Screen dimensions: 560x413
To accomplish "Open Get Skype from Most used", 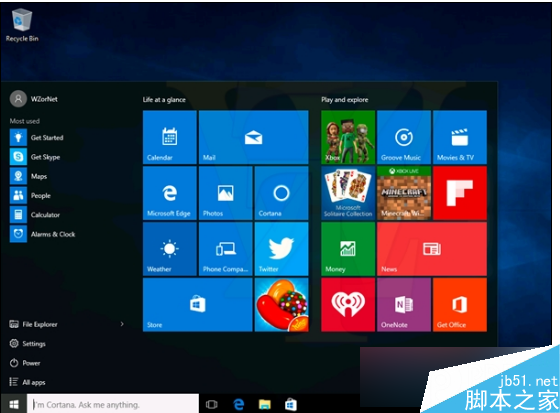I will 35,157.
